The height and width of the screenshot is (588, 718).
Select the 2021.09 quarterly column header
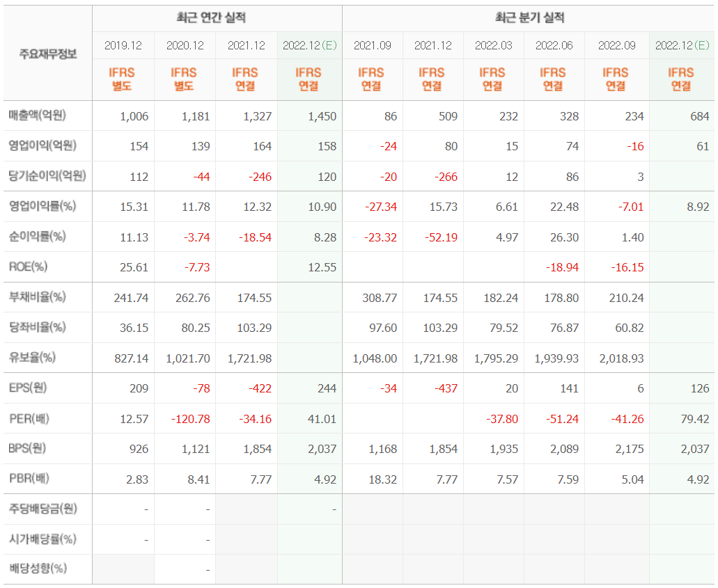[373, 45]
